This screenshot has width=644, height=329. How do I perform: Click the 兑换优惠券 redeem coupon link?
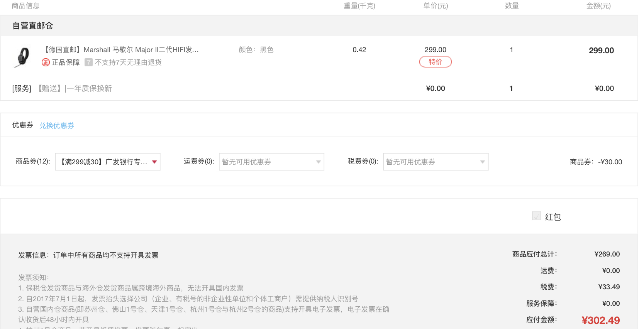57,126
